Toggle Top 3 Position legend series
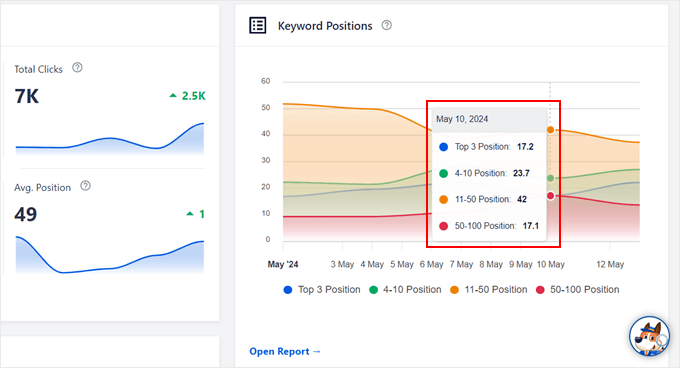Image resolution: width=680 pixels, height=368 pixels. pyautogui.click(x=322, y=290)
